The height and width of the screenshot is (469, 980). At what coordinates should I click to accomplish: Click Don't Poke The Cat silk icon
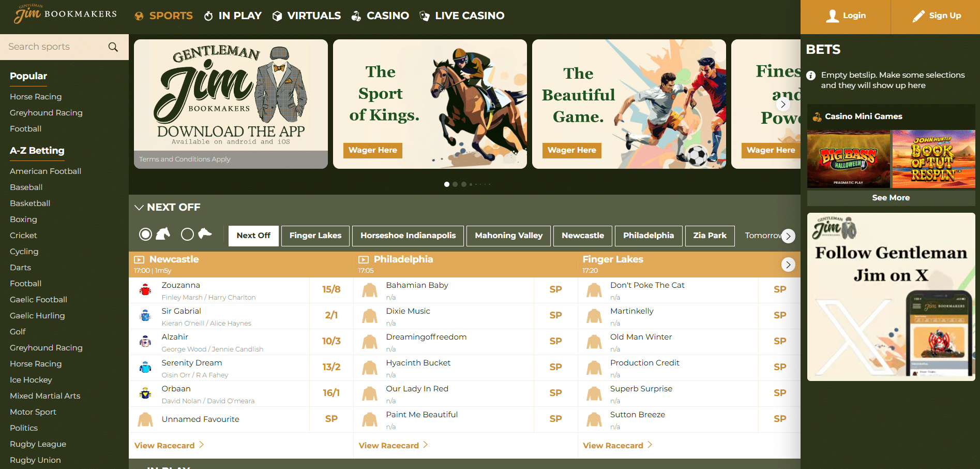594,290
